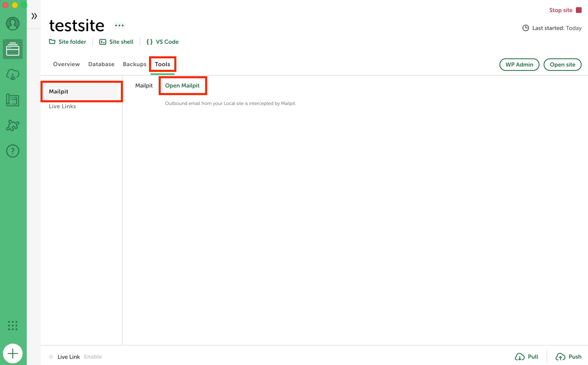
Task: Click Stop site
Action: 561,10
